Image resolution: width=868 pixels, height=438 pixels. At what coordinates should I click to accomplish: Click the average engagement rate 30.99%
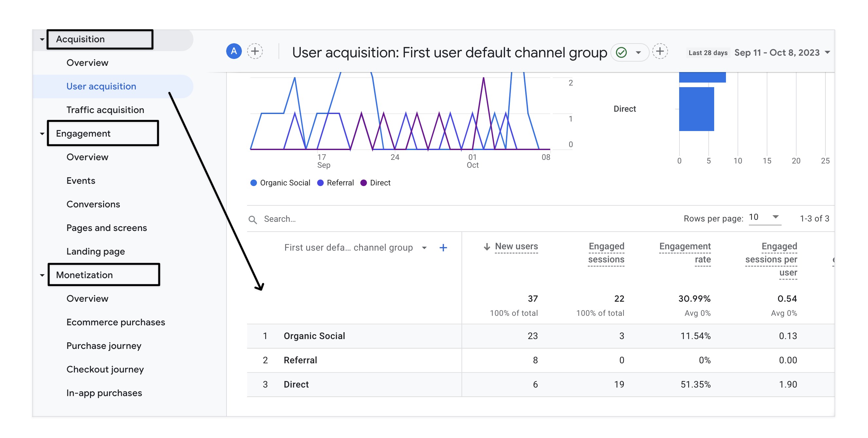click(x=694, y=299)
